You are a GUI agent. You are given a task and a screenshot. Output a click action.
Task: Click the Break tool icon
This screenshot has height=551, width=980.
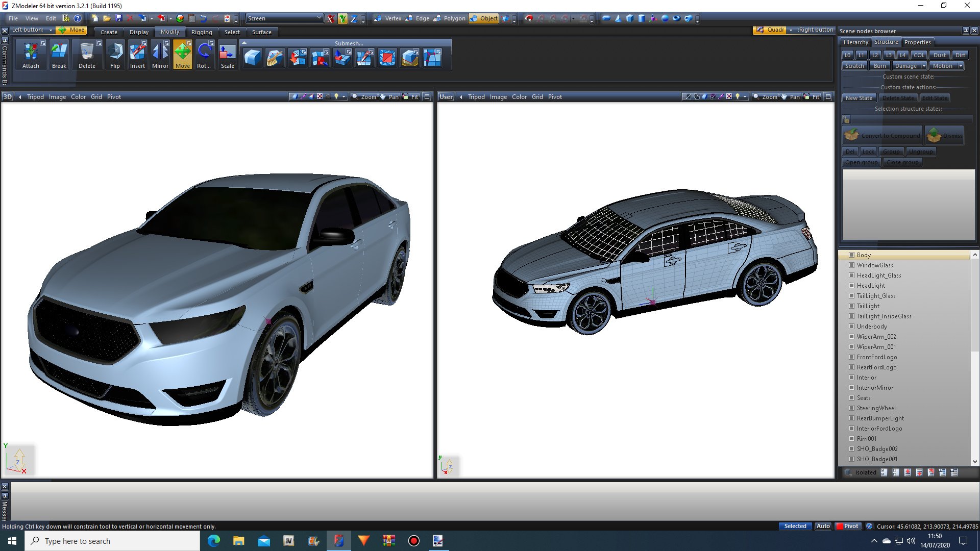point(59,55)
